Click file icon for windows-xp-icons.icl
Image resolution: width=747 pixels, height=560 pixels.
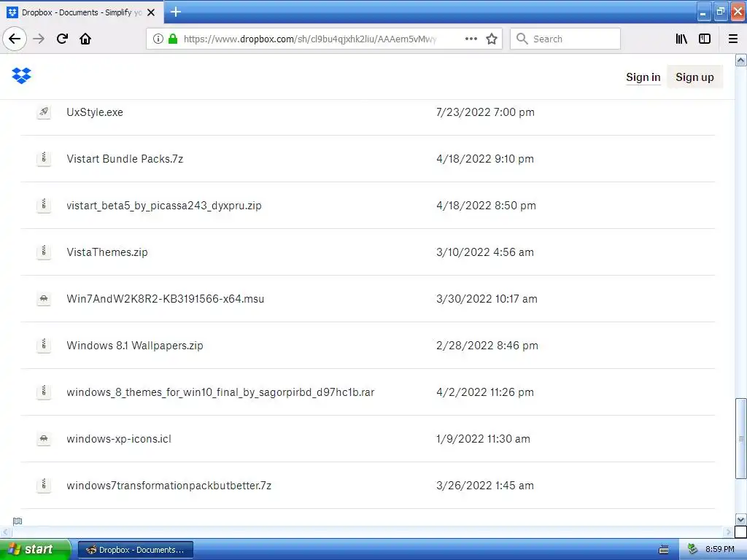click(44, 438)
